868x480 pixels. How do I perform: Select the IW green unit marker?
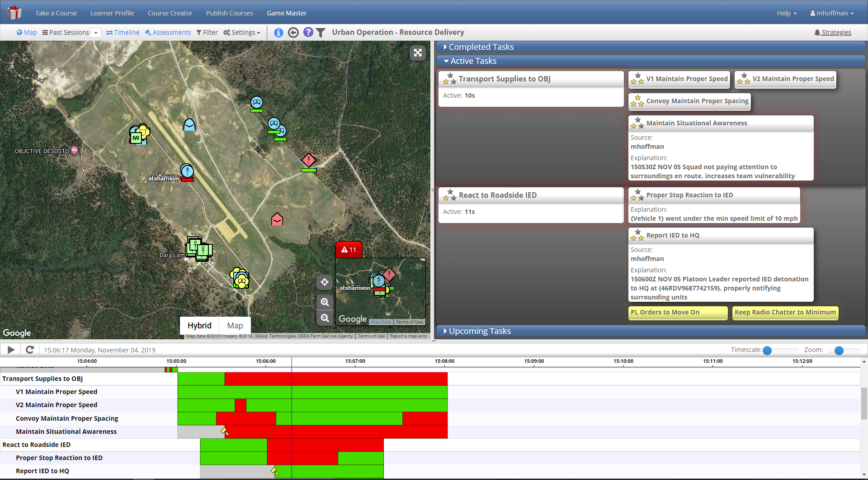[x=136, y=138]
